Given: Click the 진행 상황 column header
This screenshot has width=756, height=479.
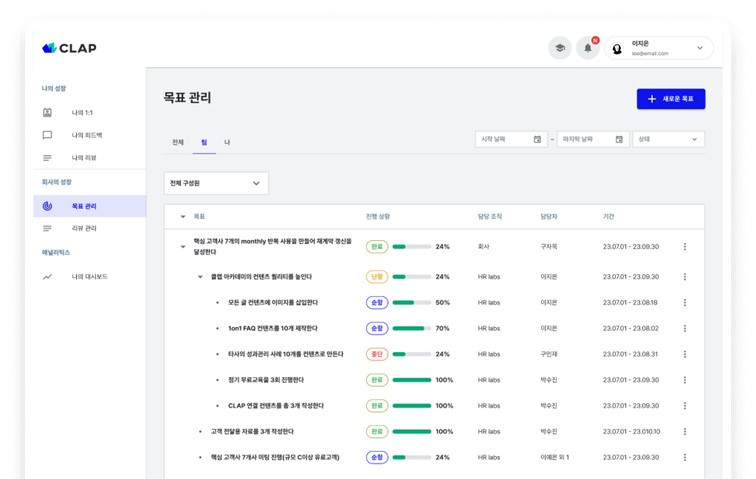Looking at the screenshot, I should point(378,217).
